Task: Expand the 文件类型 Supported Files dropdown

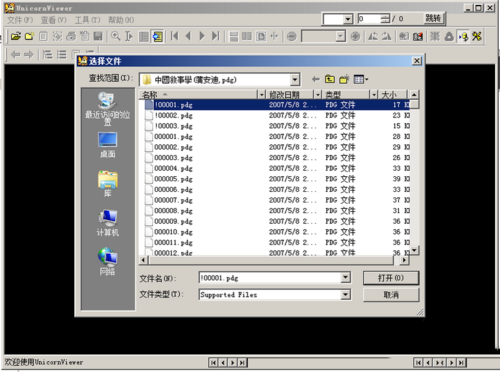Action: click(345, 294)
